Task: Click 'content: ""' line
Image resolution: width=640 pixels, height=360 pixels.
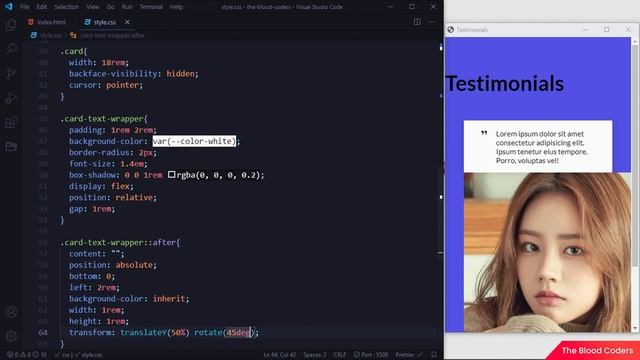Action: pos(97,253)
